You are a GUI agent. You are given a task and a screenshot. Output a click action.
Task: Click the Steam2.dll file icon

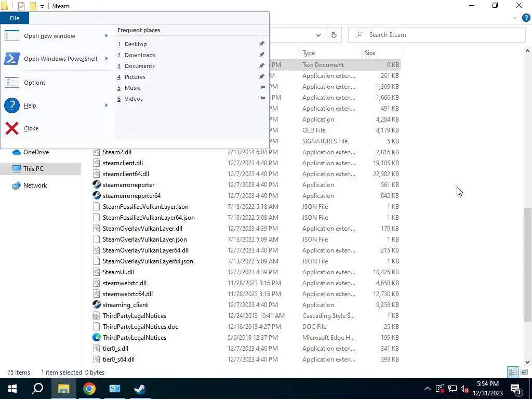pos(96,152)
